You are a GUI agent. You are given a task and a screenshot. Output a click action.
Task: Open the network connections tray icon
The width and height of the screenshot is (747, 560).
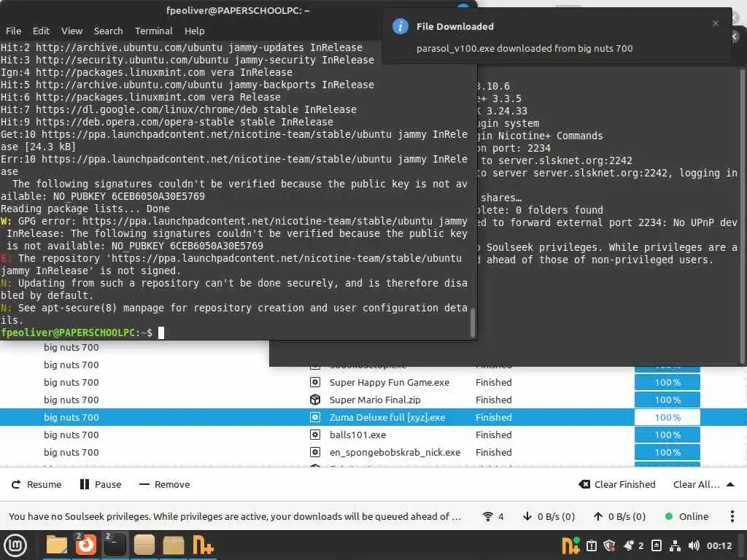click(x=675, y=545)
